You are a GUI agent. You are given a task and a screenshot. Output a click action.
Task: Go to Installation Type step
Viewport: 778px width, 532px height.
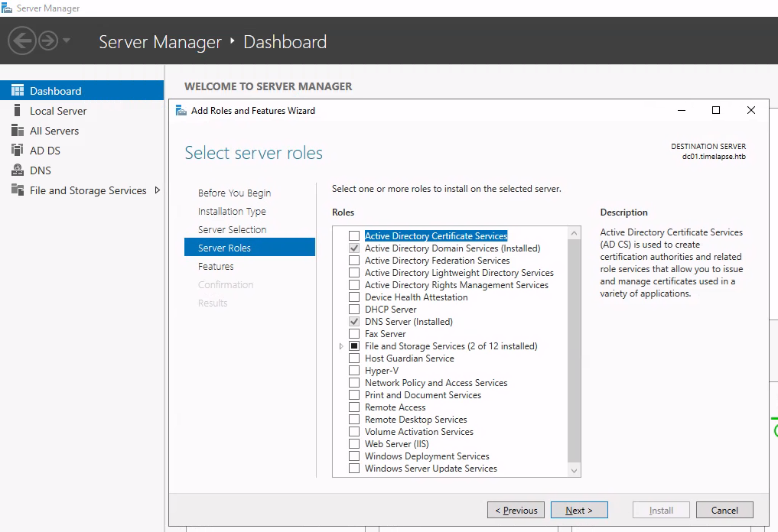click(x=232, y=211)
